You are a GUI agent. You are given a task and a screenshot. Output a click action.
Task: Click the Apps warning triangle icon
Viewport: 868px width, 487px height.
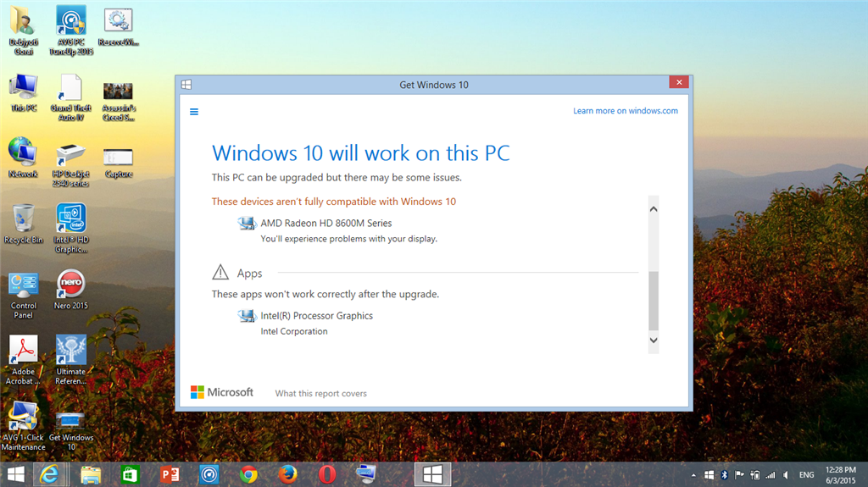(x=220, y=272)
